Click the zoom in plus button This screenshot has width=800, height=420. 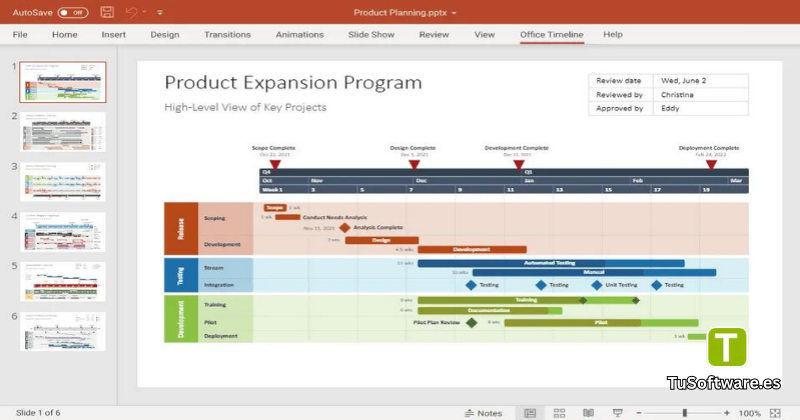click(727, 413)
